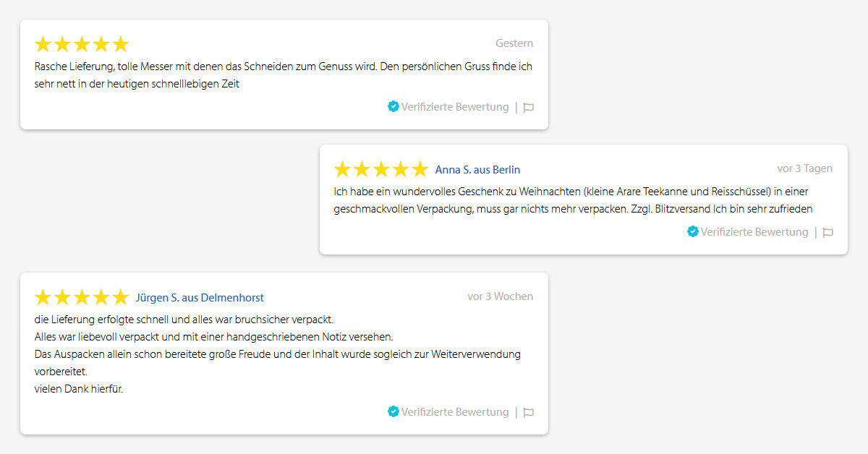Click 'Verifizierte Bewertung' label on Anna S.'s review
This screenshot has height=454, width=868.
click(754, 232)
